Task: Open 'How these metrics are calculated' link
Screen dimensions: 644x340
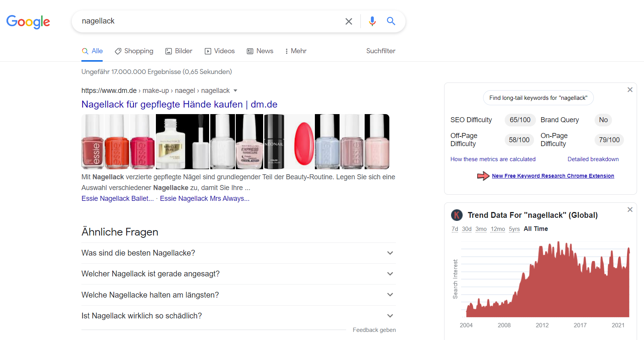Action: point(493,159)
